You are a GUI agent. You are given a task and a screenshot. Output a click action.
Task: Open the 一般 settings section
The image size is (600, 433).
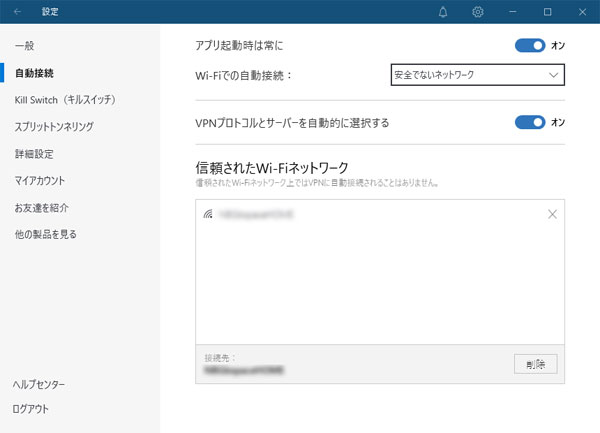point(24,46)
